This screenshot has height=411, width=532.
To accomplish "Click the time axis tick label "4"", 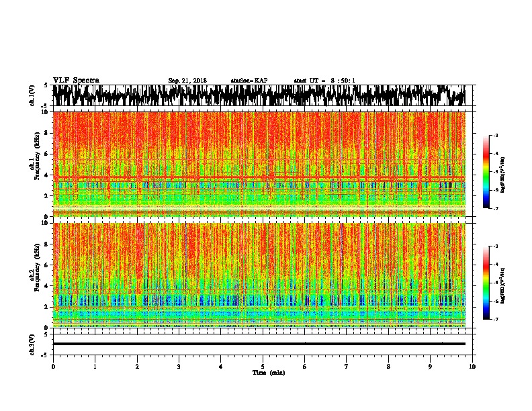I will pos(221,367).
